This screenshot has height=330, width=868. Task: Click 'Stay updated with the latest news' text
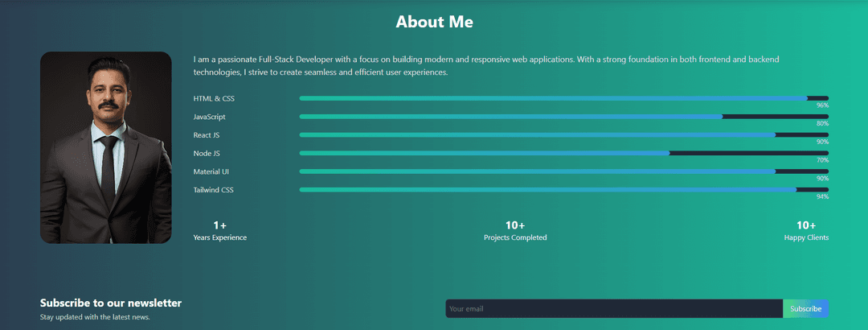(x=95, y=317)
